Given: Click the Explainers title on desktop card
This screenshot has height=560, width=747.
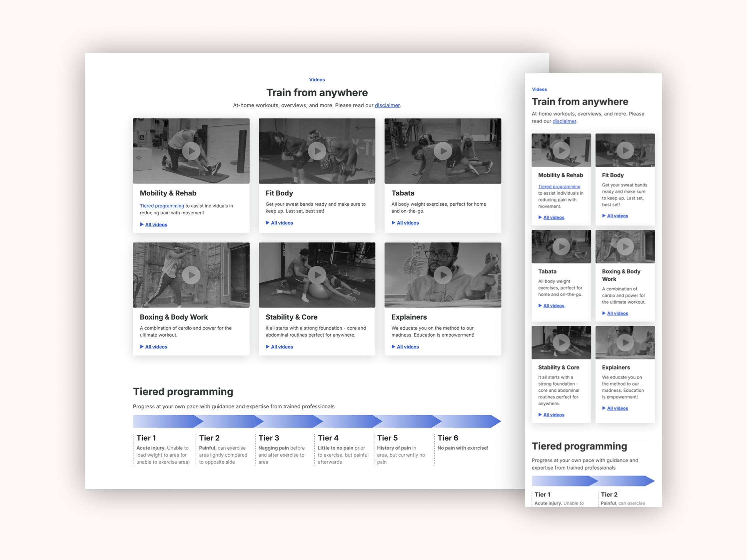Looking at the screenshot, I should tap(409, 317).
